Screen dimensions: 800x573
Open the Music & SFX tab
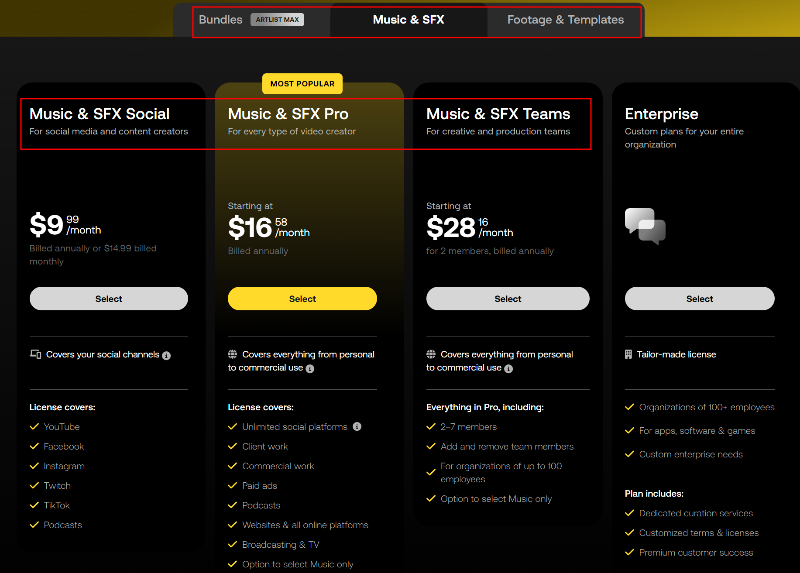pyautogui.click(x=408, y=20)
